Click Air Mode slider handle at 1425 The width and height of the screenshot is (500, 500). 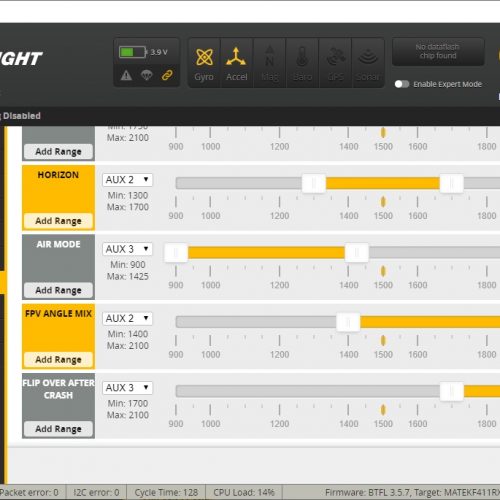tap(357, 253)
